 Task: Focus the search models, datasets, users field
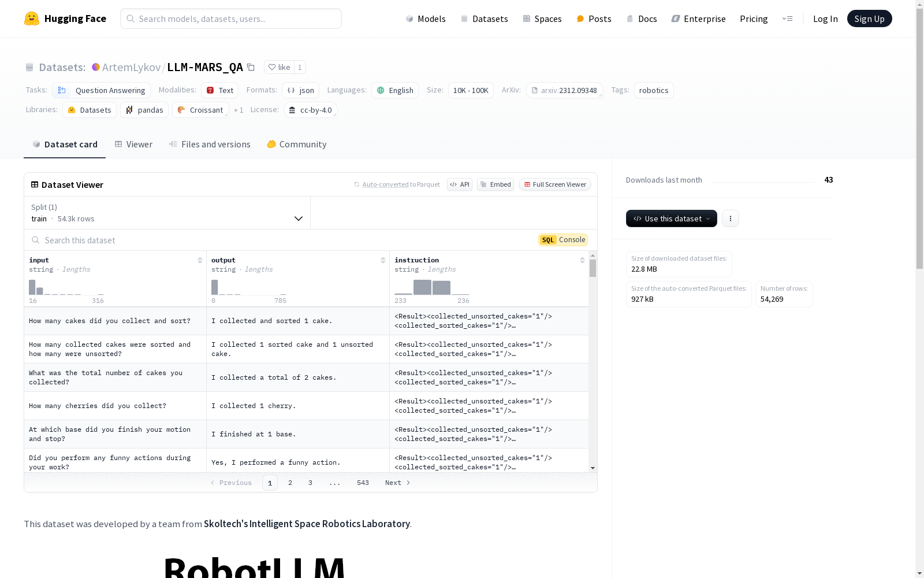(x=231, y=18)
